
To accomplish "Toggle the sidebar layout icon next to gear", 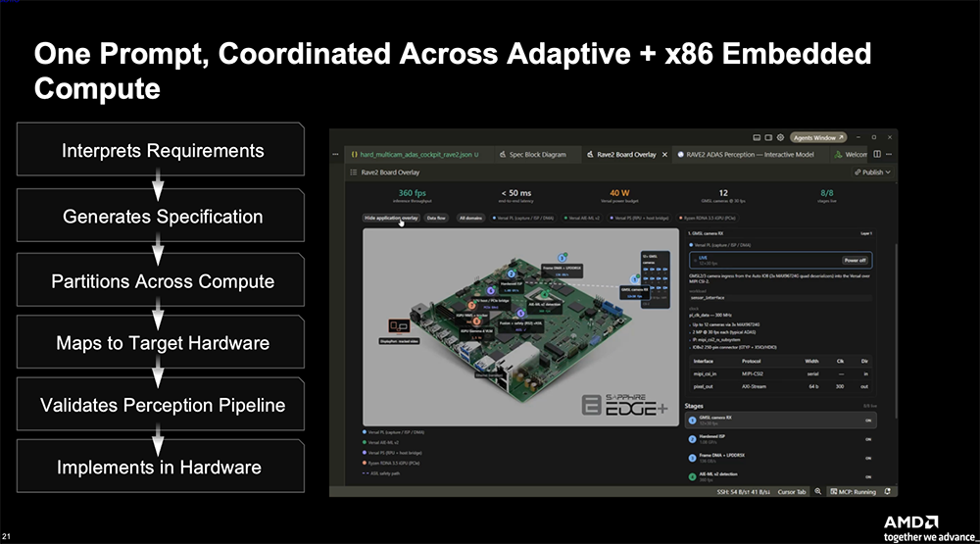I will (768, 137).
